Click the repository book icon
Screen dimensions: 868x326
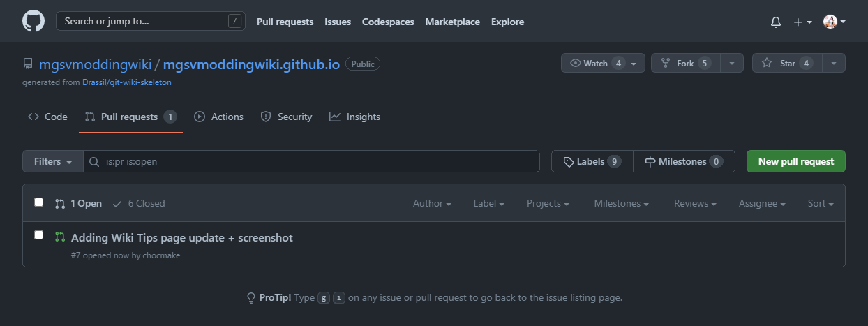point(28,64)
